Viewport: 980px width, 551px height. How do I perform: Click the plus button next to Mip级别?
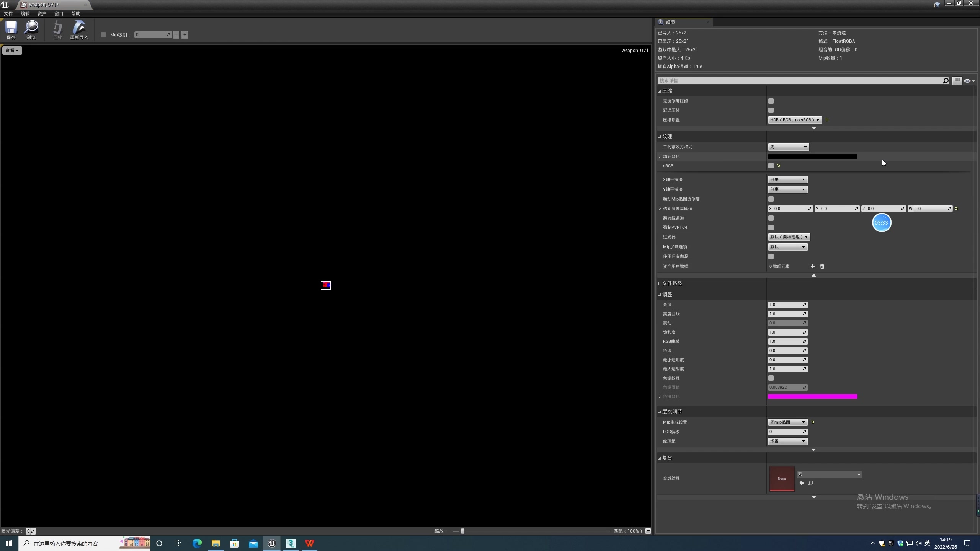coord(185,34)
